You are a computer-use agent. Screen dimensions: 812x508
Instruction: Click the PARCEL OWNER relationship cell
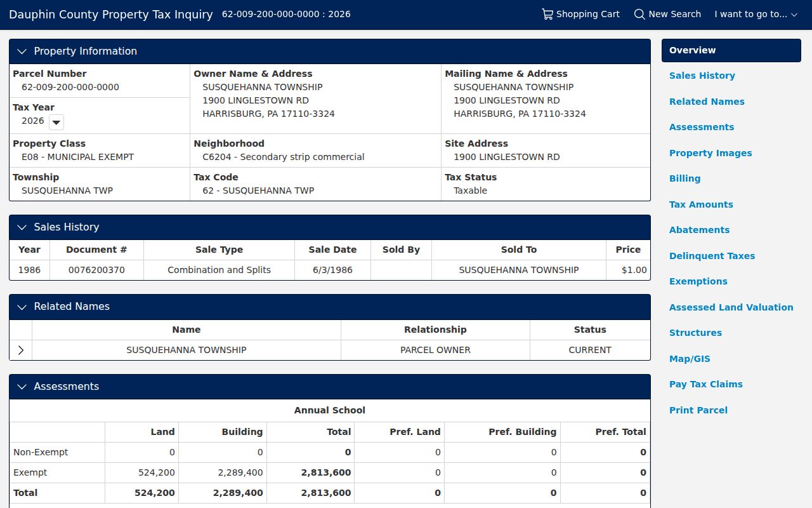(x=435, y=350)
